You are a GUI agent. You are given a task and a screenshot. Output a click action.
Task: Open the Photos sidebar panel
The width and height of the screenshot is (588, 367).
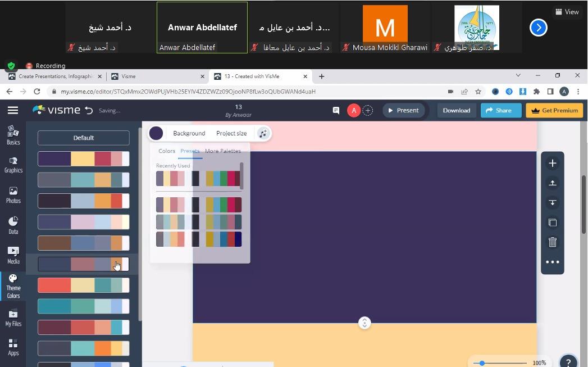[x=13, y=195]
